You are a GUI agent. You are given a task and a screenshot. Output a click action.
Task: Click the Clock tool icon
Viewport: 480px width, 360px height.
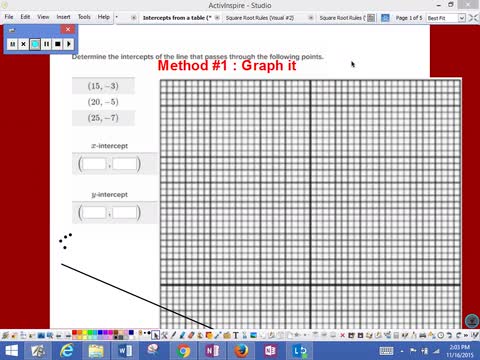[x=441, y=335]
